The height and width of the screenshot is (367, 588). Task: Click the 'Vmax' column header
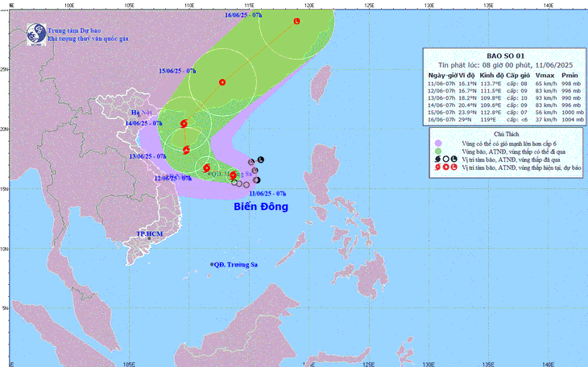tap(545, 76)
